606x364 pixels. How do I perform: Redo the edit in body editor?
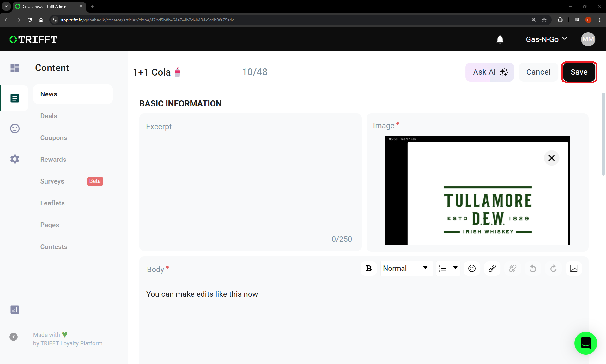coord(554,269)
